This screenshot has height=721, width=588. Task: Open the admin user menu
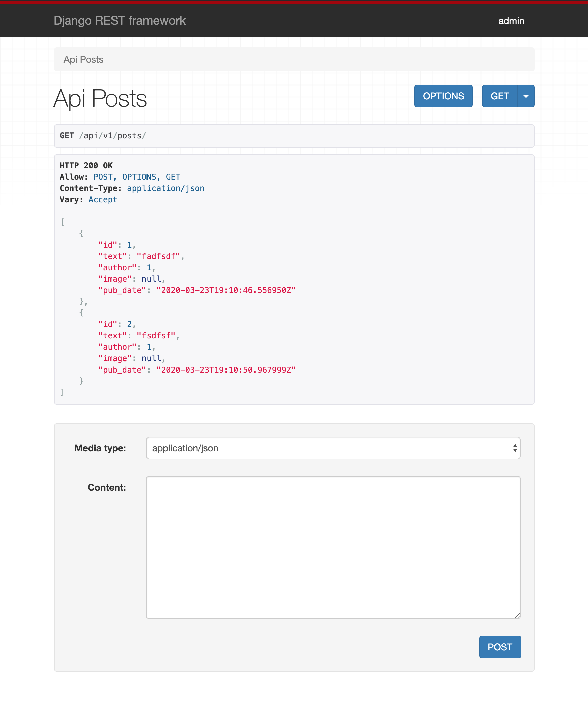[511, 21]
